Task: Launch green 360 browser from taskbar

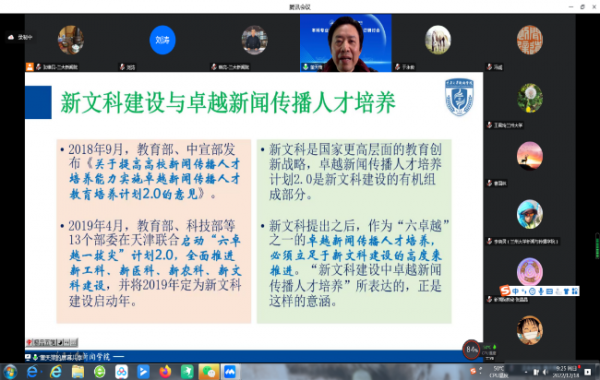Action: 100,372
